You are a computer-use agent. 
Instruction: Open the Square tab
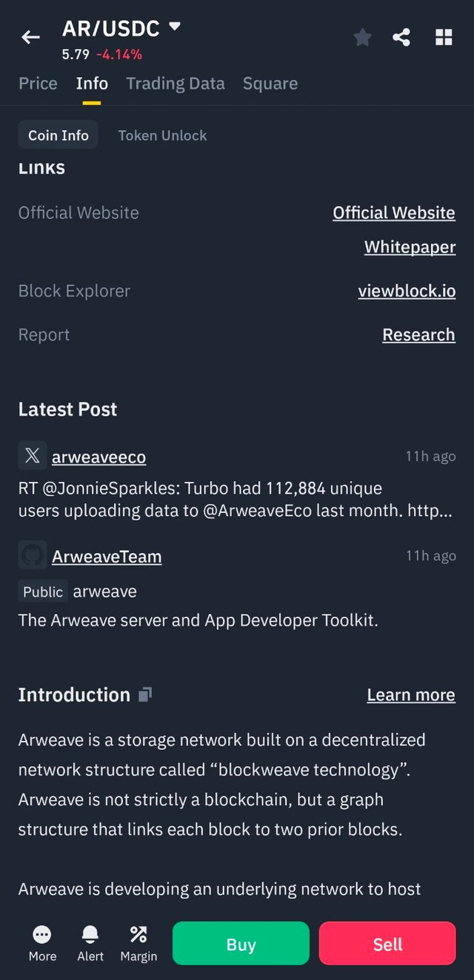click(x=270, y=84)
